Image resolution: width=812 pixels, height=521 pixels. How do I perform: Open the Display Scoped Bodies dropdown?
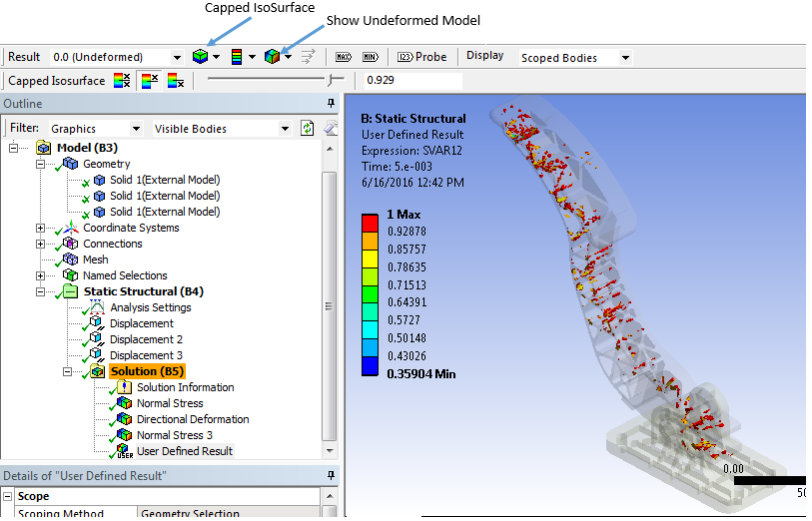(x=625, y=58)
